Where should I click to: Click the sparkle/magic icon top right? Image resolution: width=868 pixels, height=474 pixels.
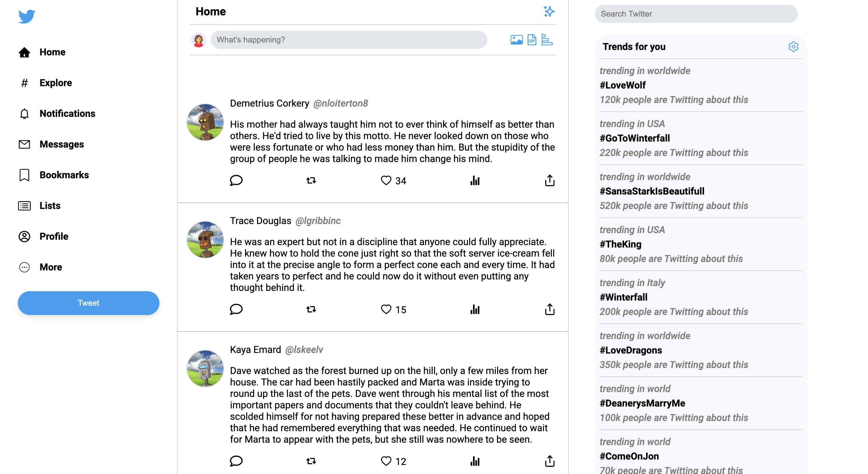549,12
